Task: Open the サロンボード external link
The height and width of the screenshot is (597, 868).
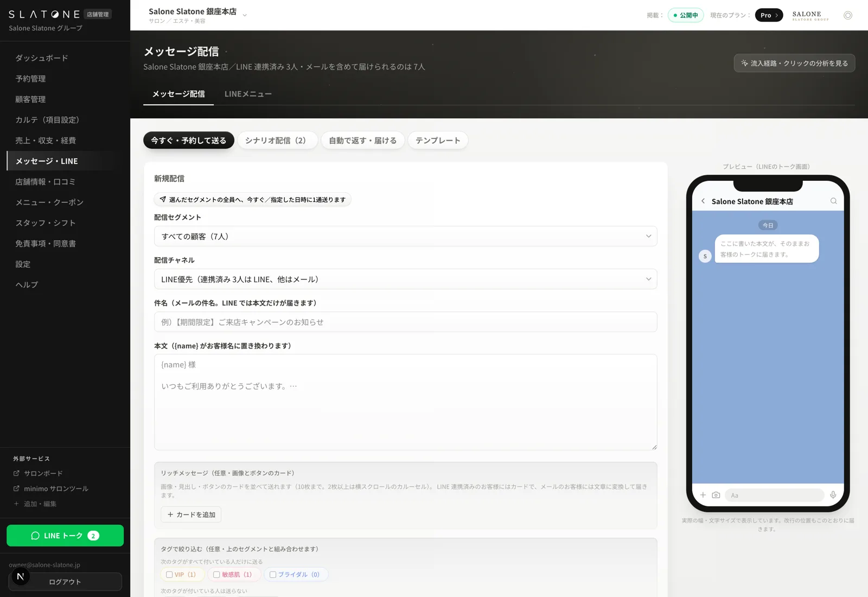Action: point(43,473)
